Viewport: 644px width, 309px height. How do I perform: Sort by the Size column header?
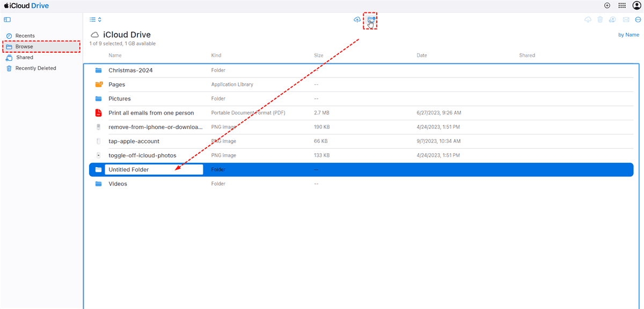pos(319,55)
